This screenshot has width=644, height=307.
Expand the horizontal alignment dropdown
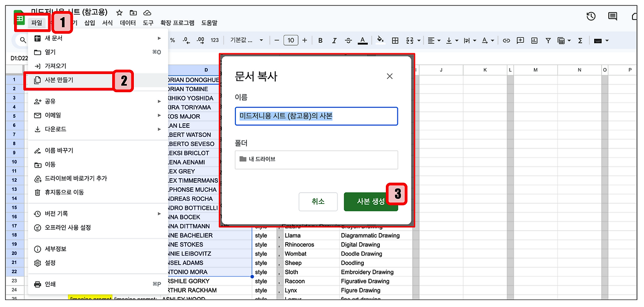(439, 40)
